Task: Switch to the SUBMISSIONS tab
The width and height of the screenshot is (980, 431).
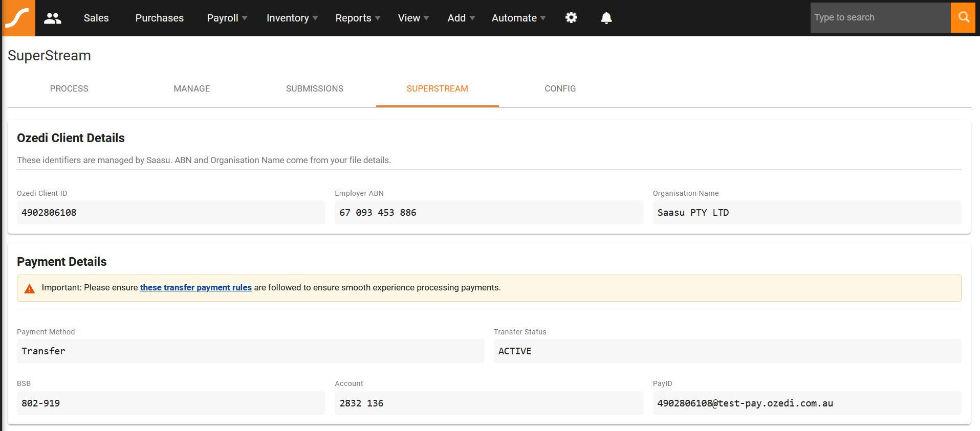Action: tap(315, 89)
